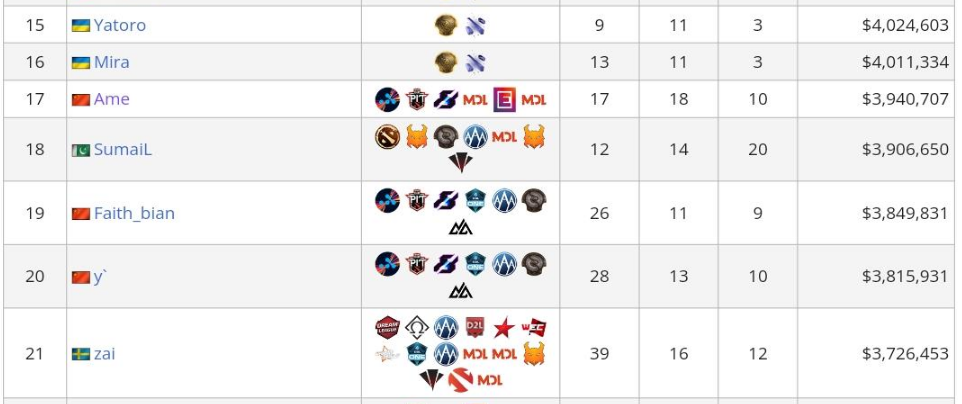The width and height of the screenshot is (962, 404).
Task: Open the Epicenter E icon in Ame's row
Action: [504, 99]
